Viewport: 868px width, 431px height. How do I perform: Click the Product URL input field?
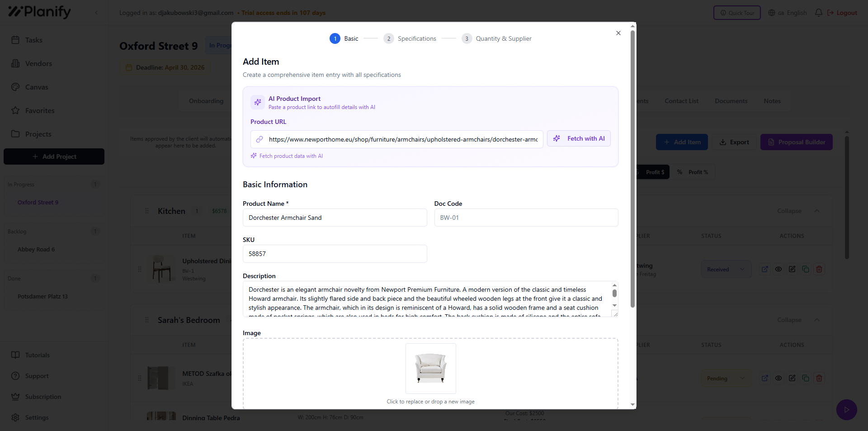tap(397, 139)
